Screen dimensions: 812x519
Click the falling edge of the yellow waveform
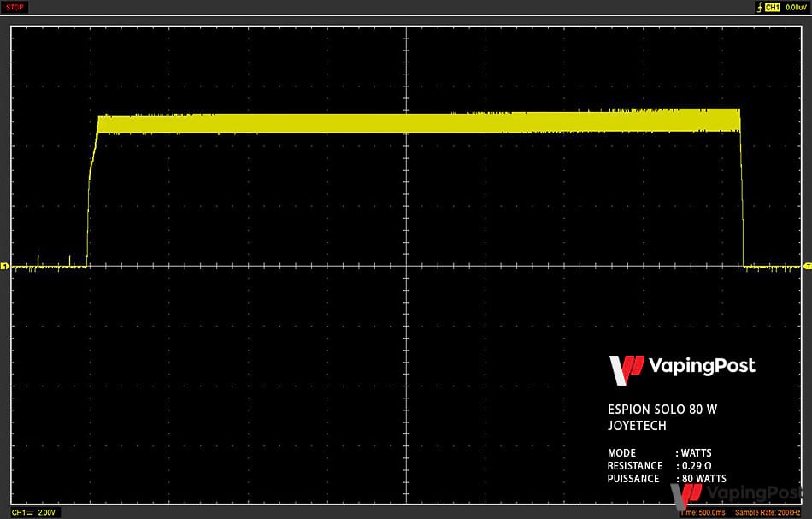pos(742,189)
